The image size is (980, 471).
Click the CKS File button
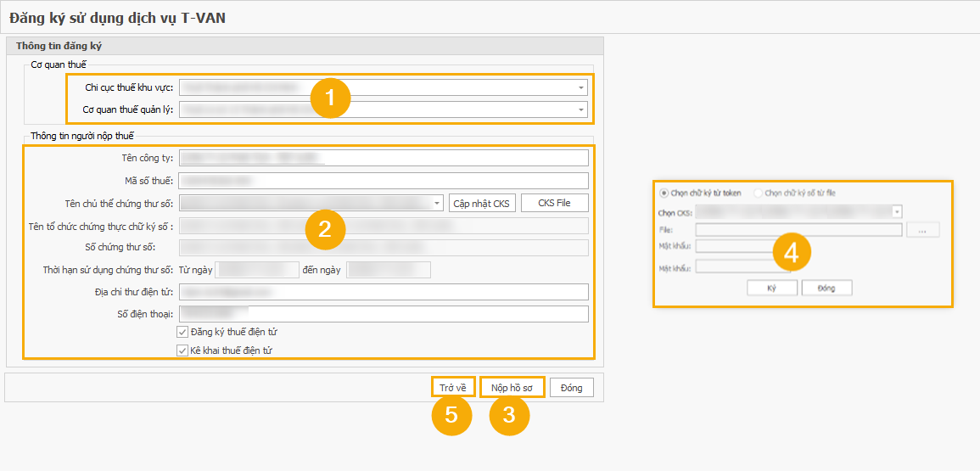pyautogui.click(x=554, y=204)
